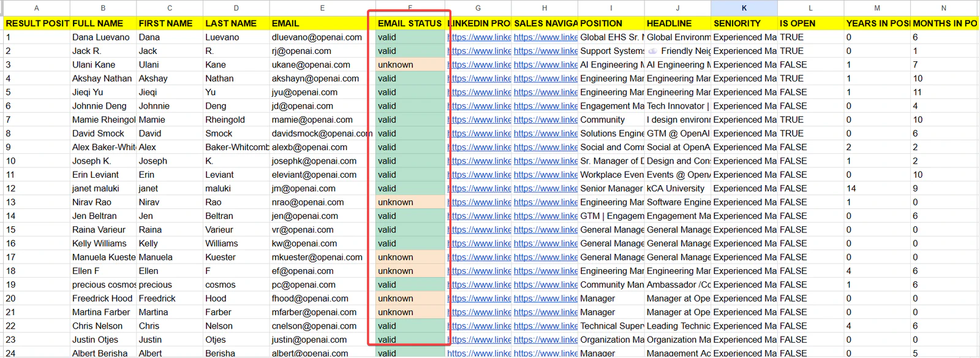Click full name cell Ulani Kane
The image size is (980, 358).
(103, 65)
